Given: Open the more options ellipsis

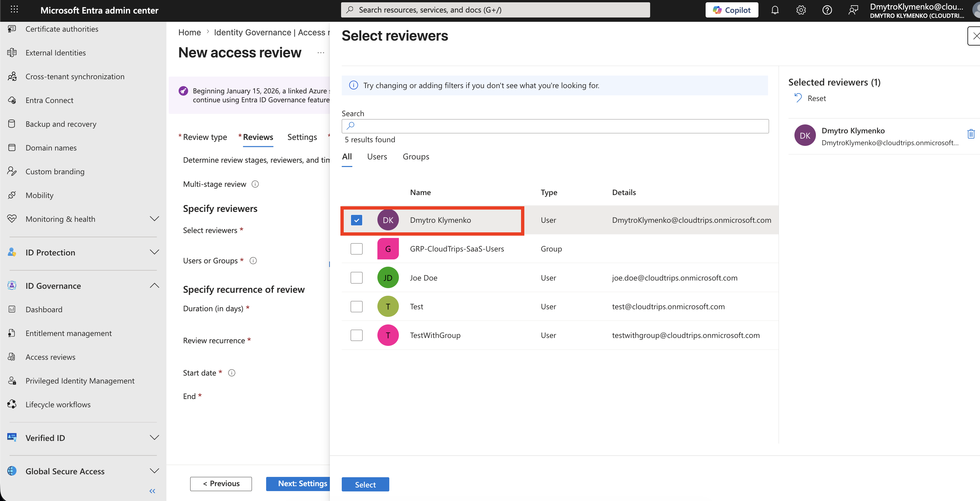Looking at the screenshot, I should click(321, 53).
